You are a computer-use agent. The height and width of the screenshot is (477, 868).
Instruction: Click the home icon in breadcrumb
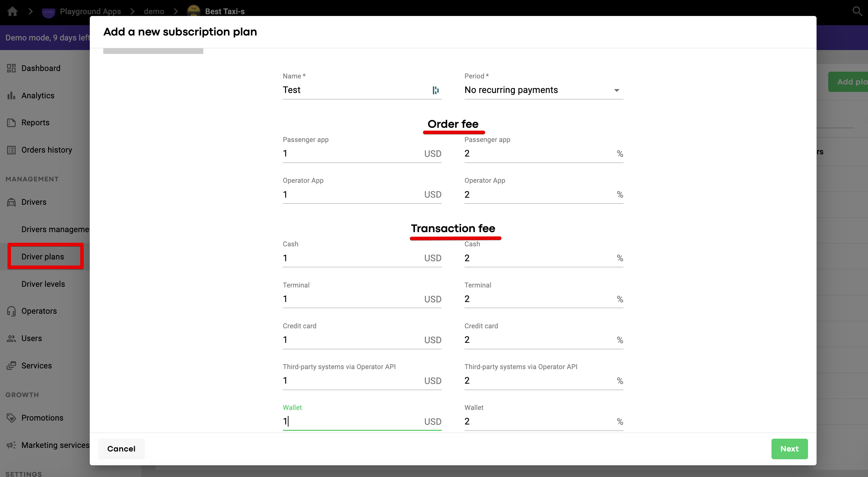[x=12, y=11]
